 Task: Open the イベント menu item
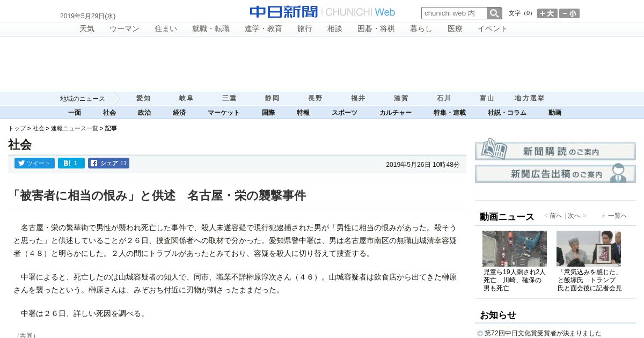tap(493, 29)
